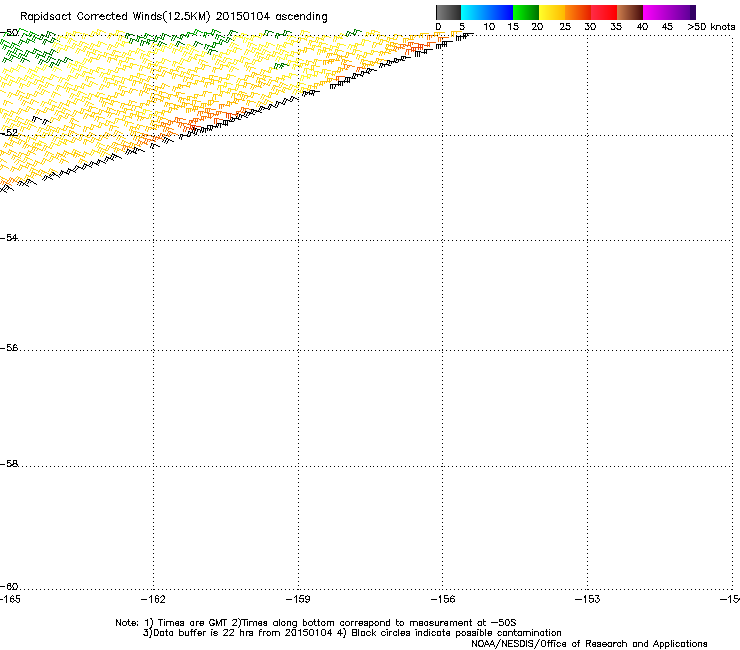
Task: Click the -56 latitude axis label
Action: (9, 347)
